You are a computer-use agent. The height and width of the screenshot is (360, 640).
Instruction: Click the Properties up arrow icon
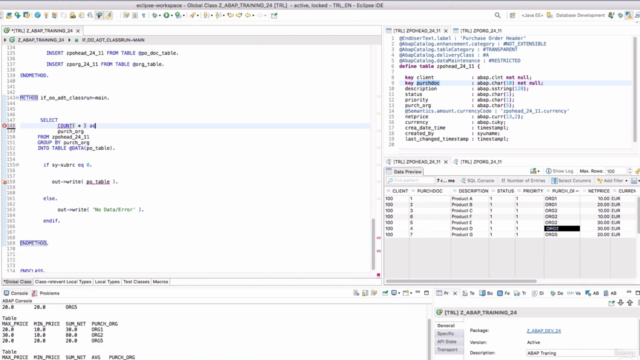630,302
